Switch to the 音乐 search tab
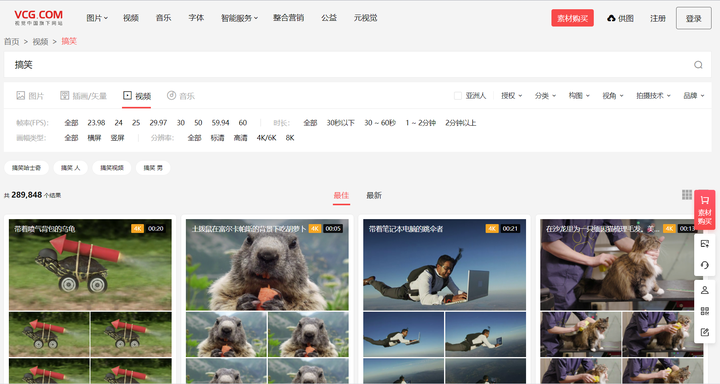 pyautogui.click(x=180, y=96)
